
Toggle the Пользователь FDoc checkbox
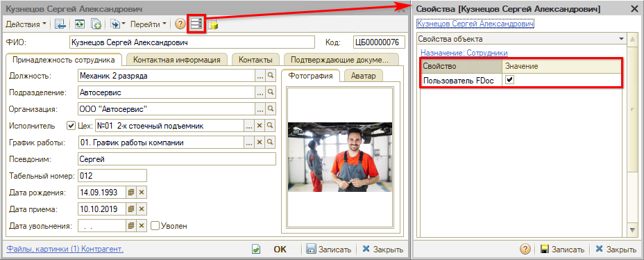click(509, 80)
